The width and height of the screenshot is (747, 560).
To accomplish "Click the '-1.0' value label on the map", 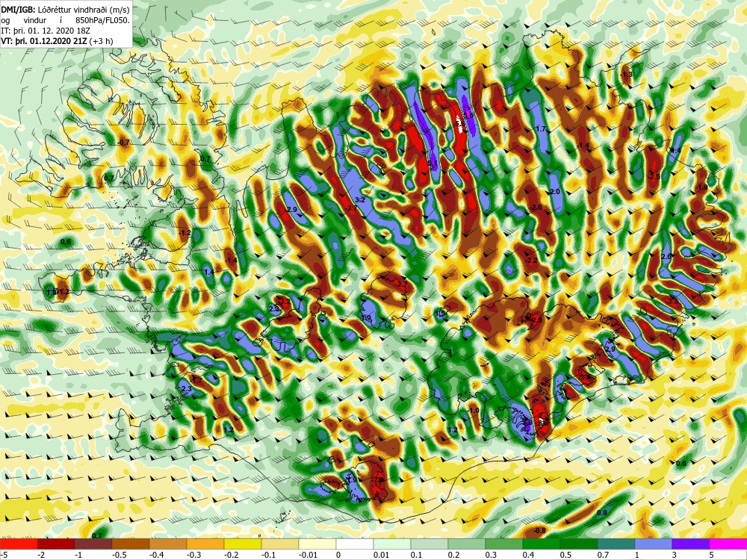I will click(473, 411).
